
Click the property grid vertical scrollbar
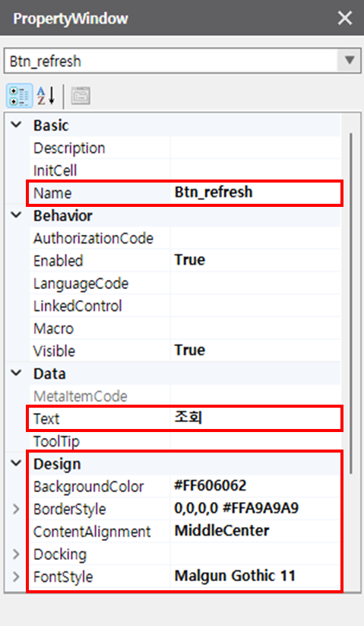(x=351, y=303)
